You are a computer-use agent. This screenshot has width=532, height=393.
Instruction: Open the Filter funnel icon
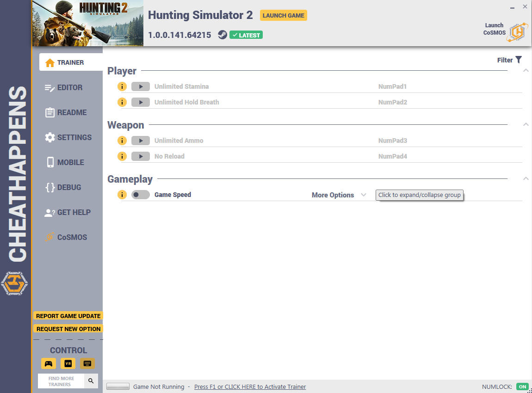519,60
